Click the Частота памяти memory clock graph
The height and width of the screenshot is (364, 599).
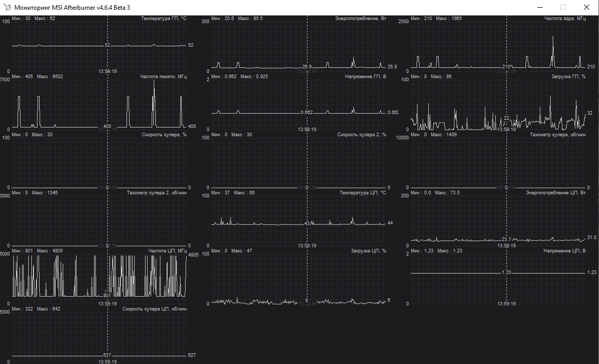pos(99,103)
